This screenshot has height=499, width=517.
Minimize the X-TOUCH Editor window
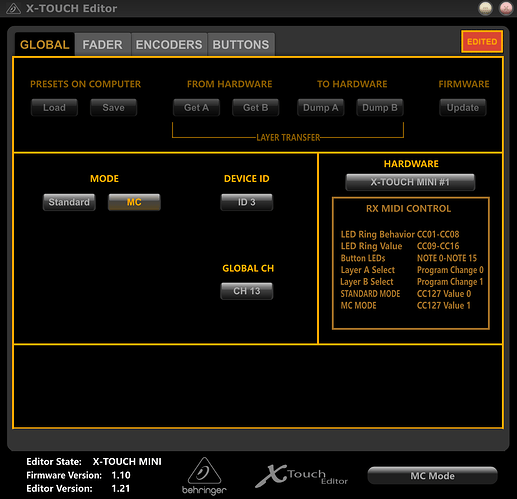(485, 8)
